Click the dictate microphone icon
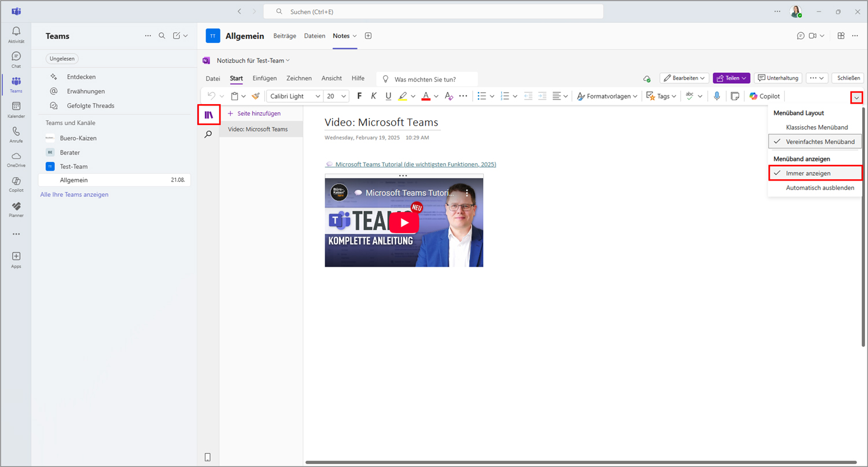Screen dimensions: 868x467 click(x=716, y=96)
